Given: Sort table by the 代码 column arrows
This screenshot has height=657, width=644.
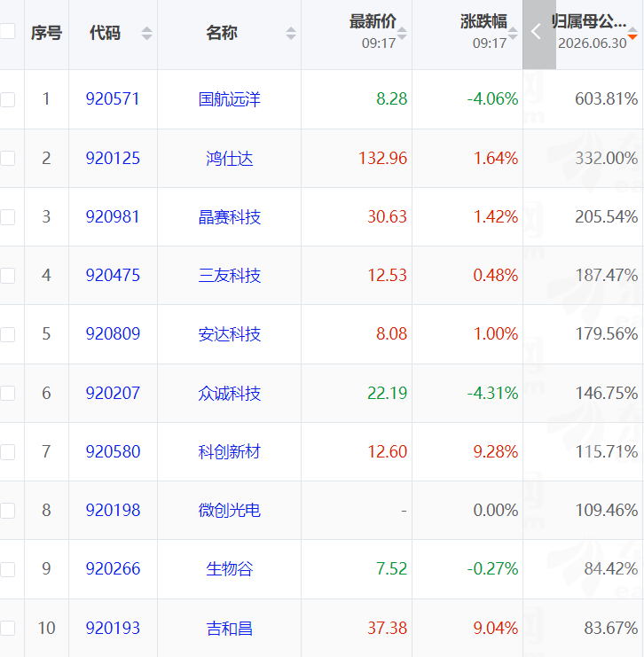Looking at the screenshot, I should (x=146, y=33).
